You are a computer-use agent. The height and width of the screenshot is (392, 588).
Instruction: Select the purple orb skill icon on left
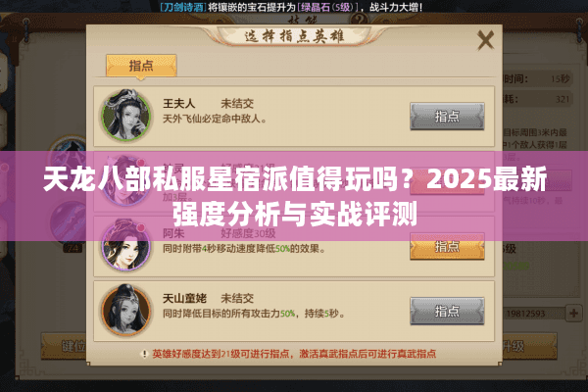pyautogui.click(x=69, y=222)
